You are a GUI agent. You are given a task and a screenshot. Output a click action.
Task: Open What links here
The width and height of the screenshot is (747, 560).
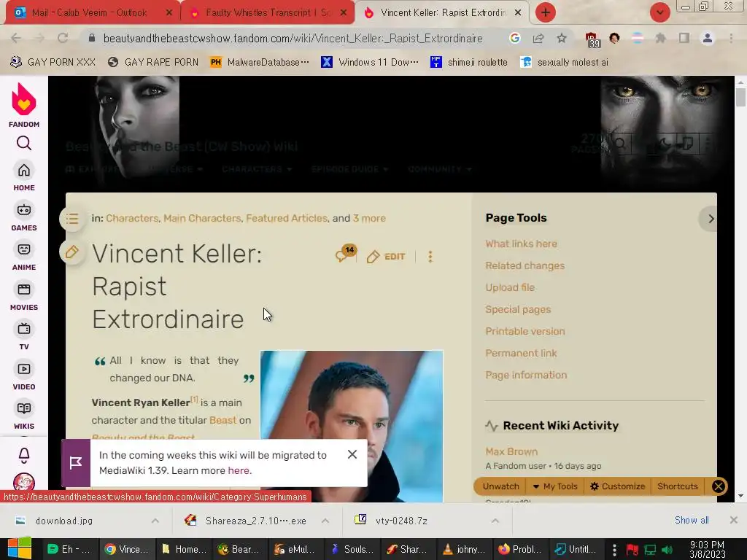(521, 244)
